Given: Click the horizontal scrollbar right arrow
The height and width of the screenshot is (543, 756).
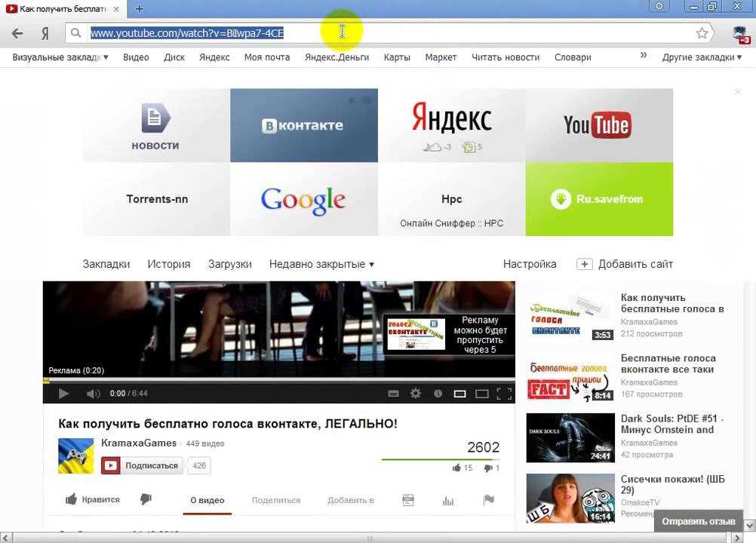Looking at the screenshot, I should (738, 538).
